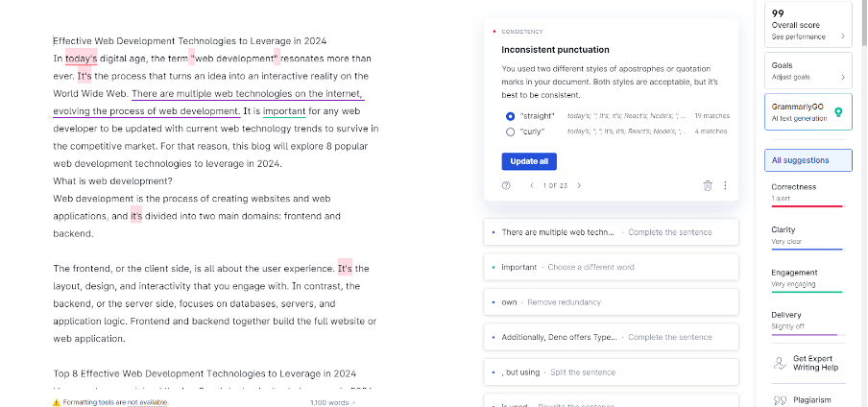868x407 pixels.
Task: Open the three-dot more options menu
Action: 725,185
